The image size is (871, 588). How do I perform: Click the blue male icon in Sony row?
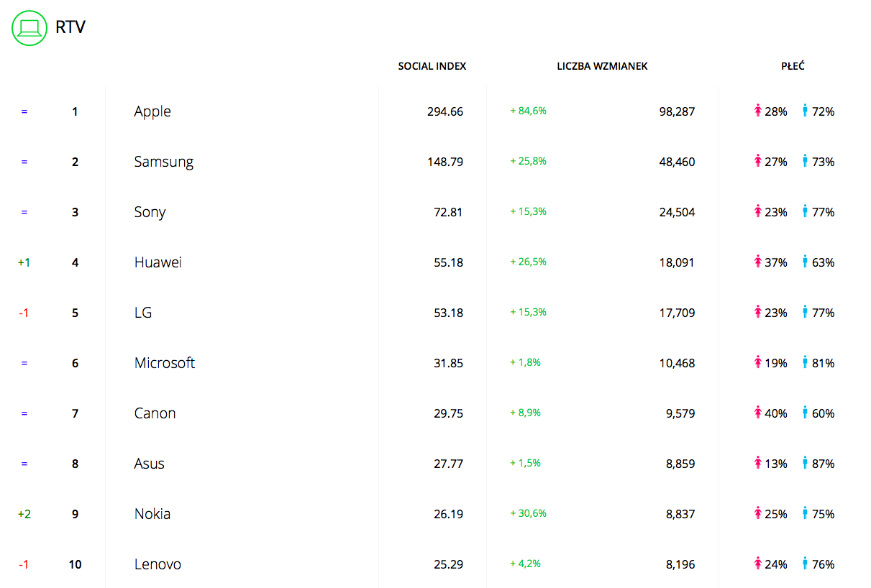point(805,211)
